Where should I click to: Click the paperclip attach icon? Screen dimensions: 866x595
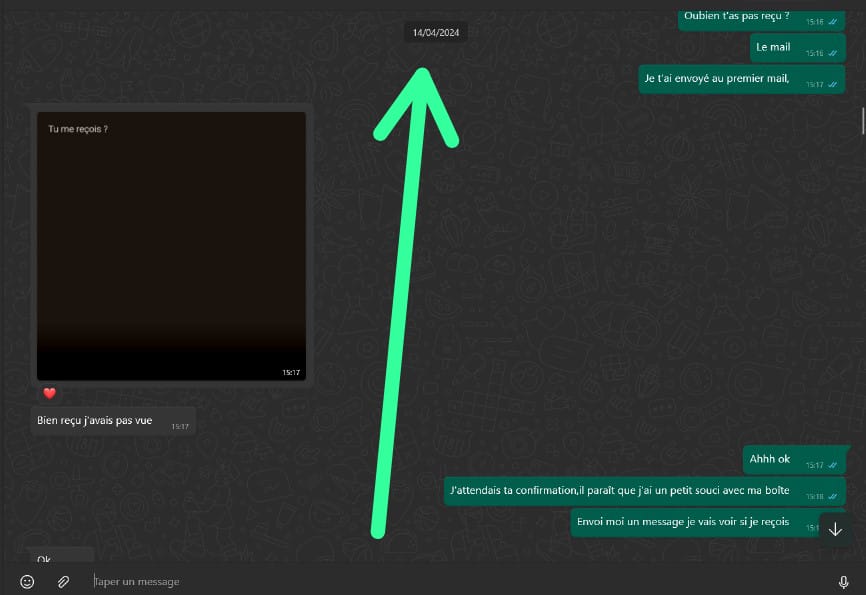pyautogui.click(x=62, y=581)
